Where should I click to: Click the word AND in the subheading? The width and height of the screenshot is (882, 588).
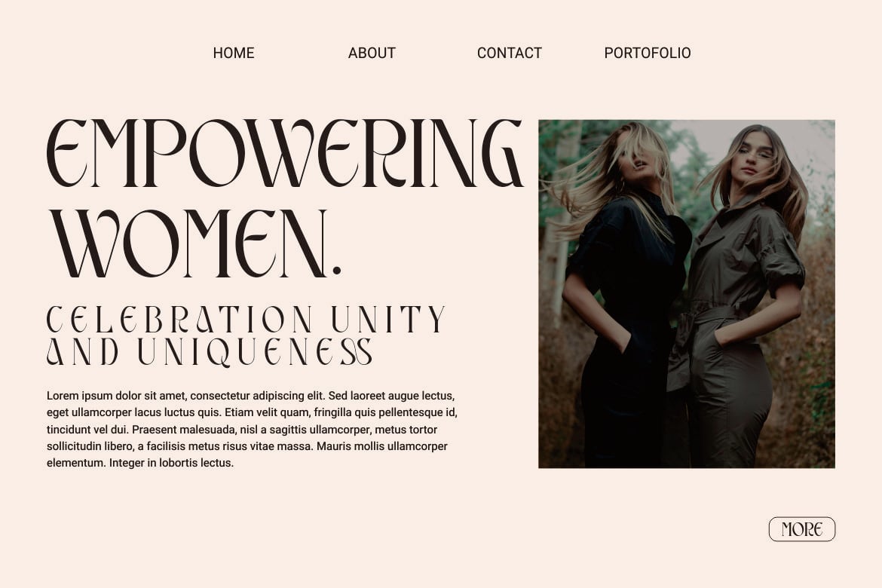click(83, 352)
